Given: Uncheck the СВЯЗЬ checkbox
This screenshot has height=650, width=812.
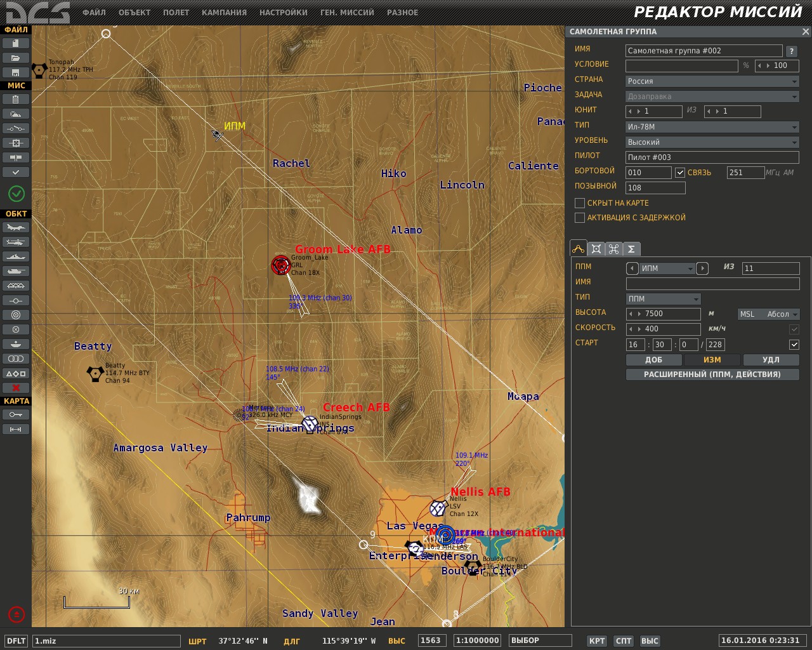Looking at the screenshot, I should pyautogui.click(x=680, y=173).
